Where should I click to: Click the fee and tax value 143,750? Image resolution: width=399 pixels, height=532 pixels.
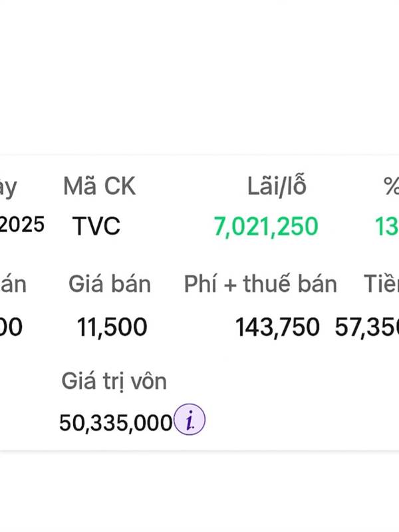pyautogui.click(x=277, y=327)
